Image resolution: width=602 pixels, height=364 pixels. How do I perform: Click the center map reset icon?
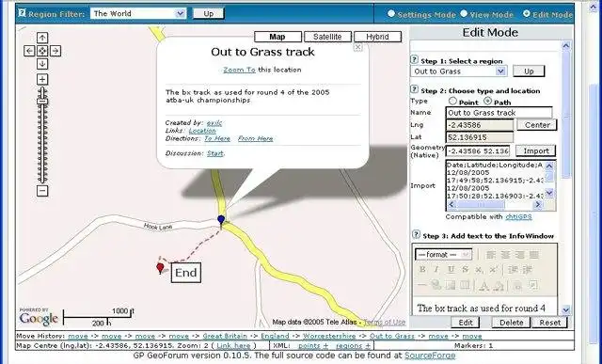42,51
